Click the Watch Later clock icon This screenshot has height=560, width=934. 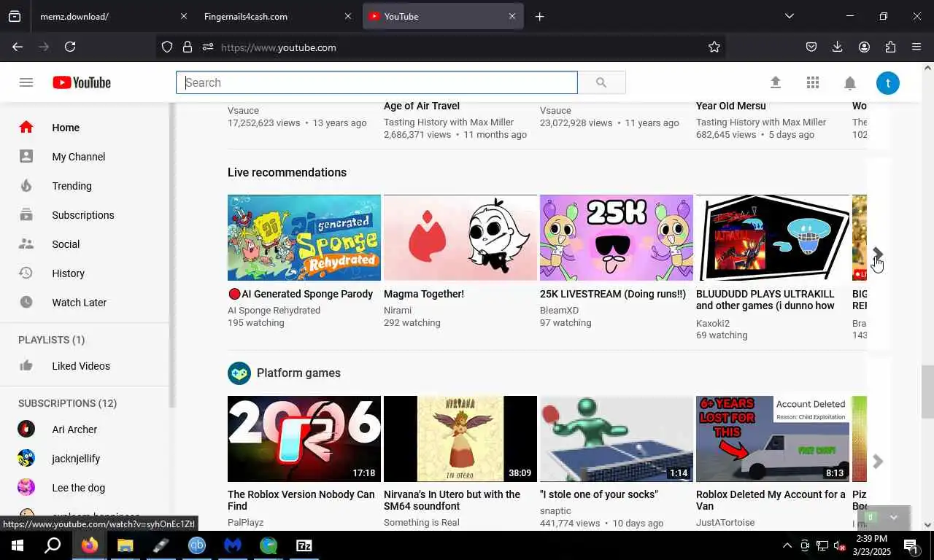click(26, 302)
